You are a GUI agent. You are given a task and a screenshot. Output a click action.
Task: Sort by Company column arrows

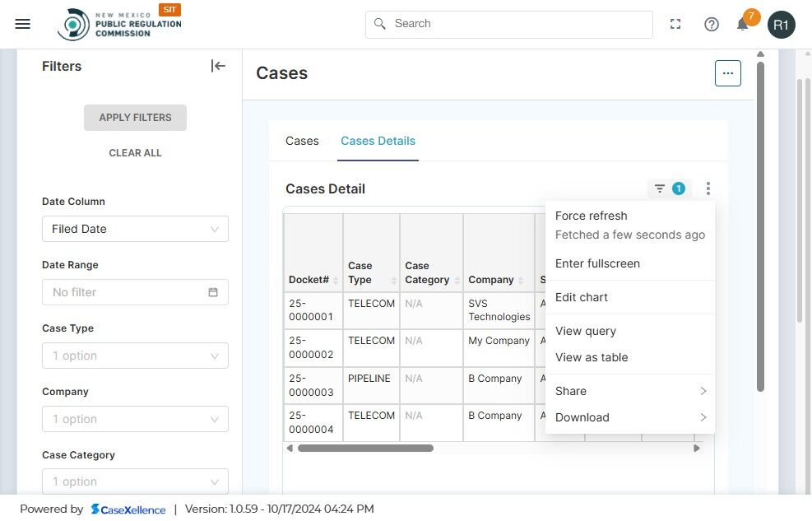521,280
